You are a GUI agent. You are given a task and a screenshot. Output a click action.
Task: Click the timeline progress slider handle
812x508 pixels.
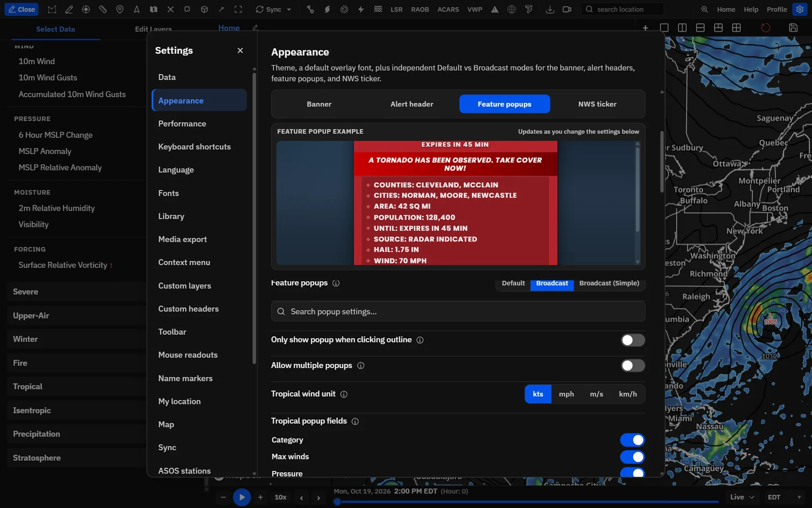(337, 501)
